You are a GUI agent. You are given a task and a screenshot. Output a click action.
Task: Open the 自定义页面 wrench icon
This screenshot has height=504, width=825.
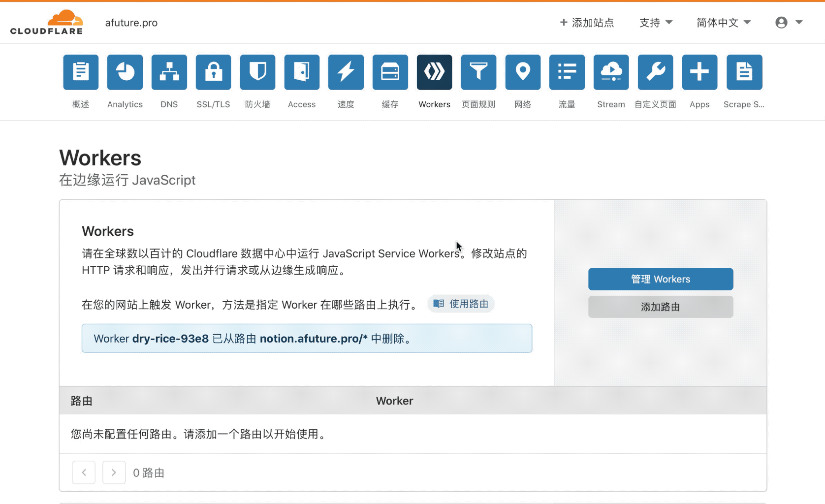click(656, 72)
